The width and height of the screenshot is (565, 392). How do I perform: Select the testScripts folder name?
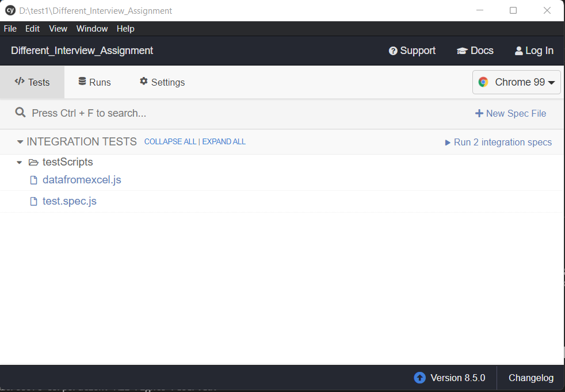click(x=68, y=162)
